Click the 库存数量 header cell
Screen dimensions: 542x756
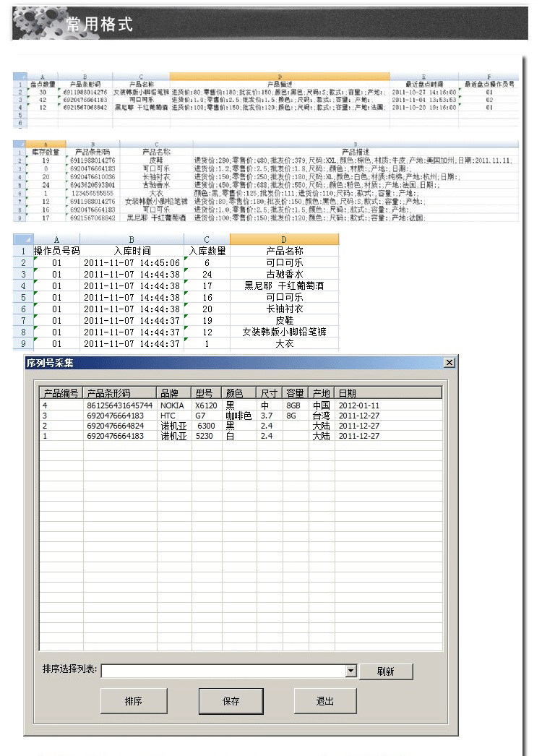click(46, 152)
